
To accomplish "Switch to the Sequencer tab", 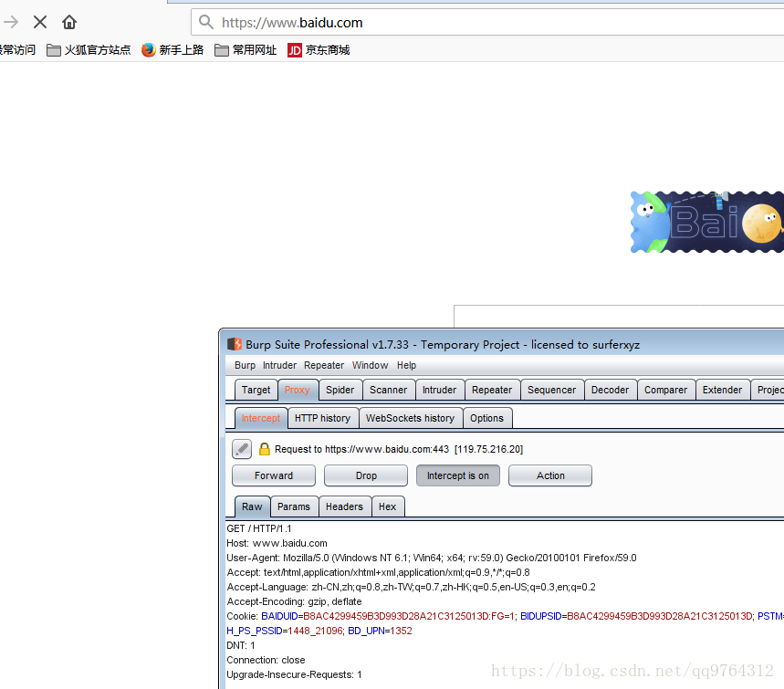I will (552, 390).
